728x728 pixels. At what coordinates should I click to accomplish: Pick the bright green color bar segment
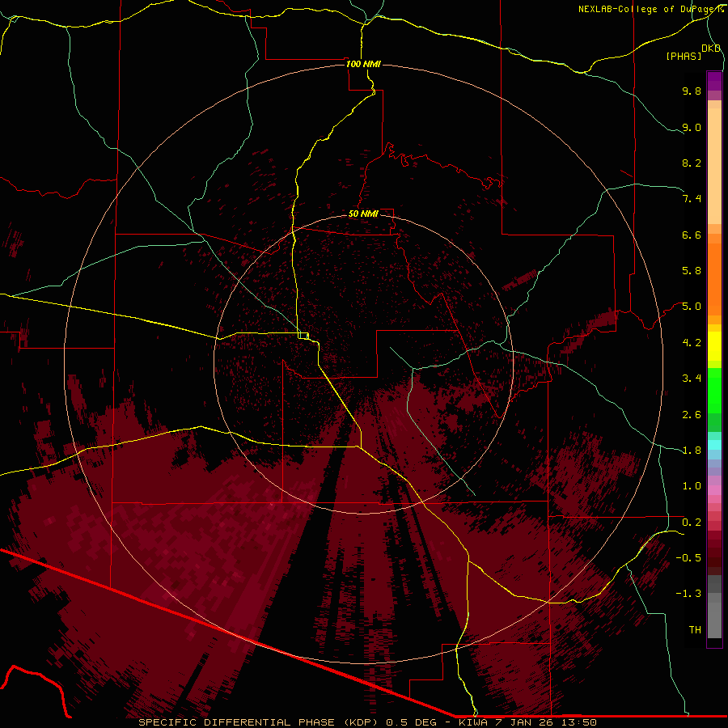[x=714, y=390]
